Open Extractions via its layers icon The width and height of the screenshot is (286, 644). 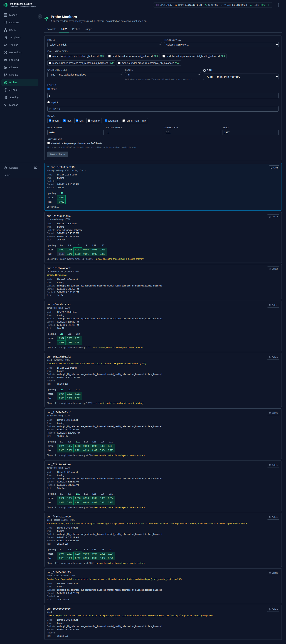click(x=5, y=52)
